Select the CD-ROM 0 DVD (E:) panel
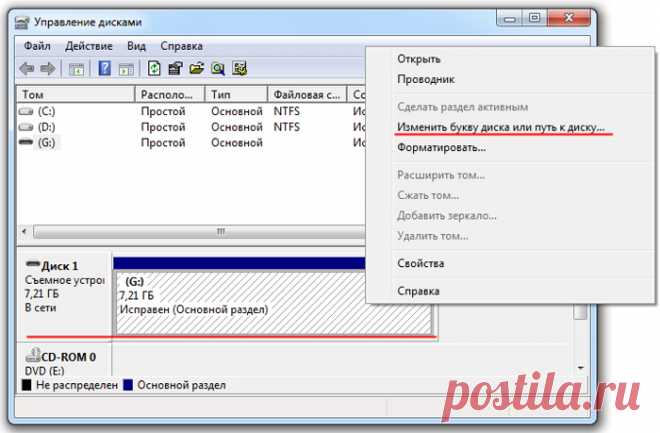The width and height of the screenshot is (660, 433). [x=64, y=360]
